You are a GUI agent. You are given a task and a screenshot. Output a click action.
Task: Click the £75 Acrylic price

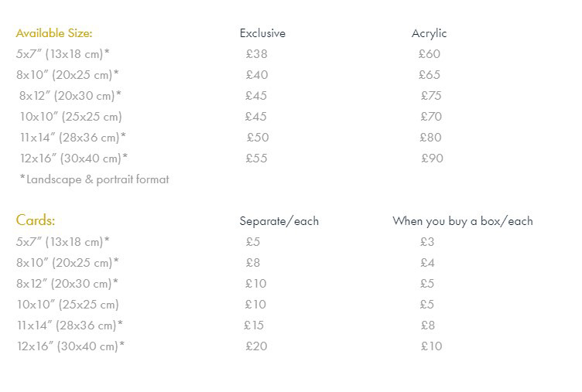tap(431, 96)
